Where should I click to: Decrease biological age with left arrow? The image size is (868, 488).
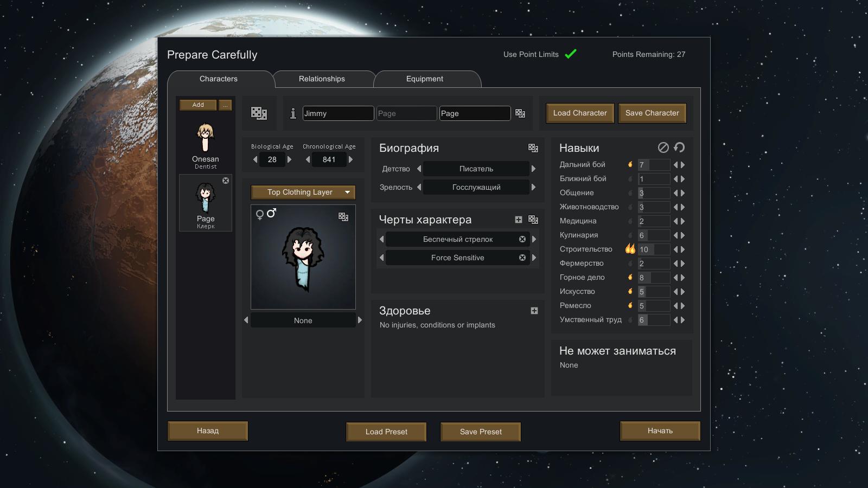pyautogui.click(x=256, y=159)
